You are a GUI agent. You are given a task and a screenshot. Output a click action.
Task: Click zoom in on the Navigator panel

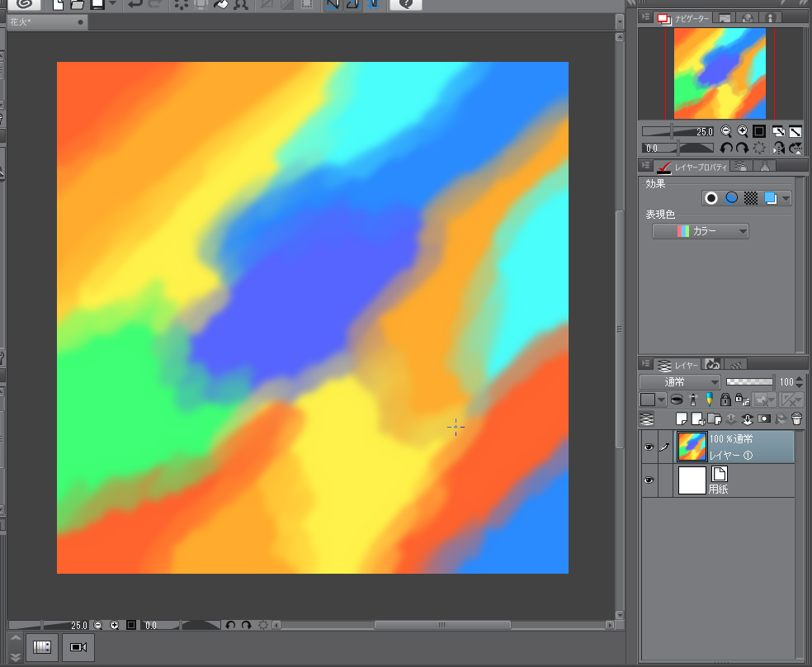[x=742, y=131]
